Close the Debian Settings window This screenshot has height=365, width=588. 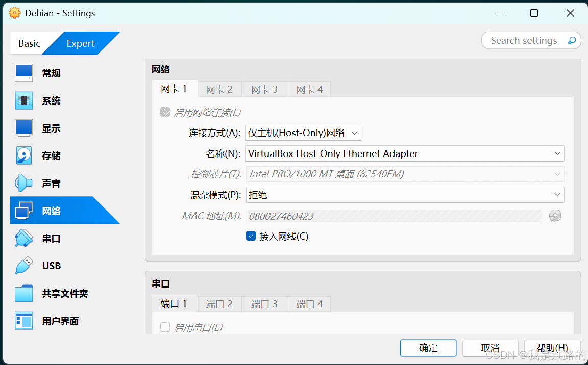click(x=570, y=13)
